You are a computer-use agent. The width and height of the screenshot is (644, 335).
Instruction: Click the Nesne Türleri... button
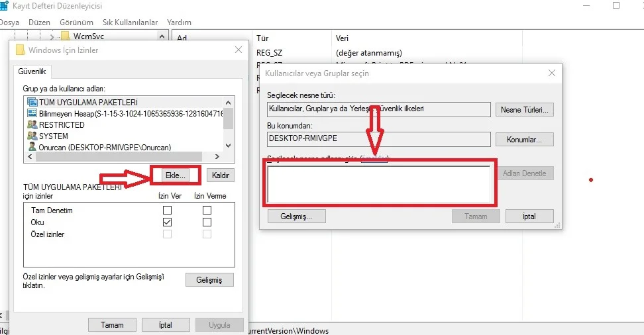[526, 110]
